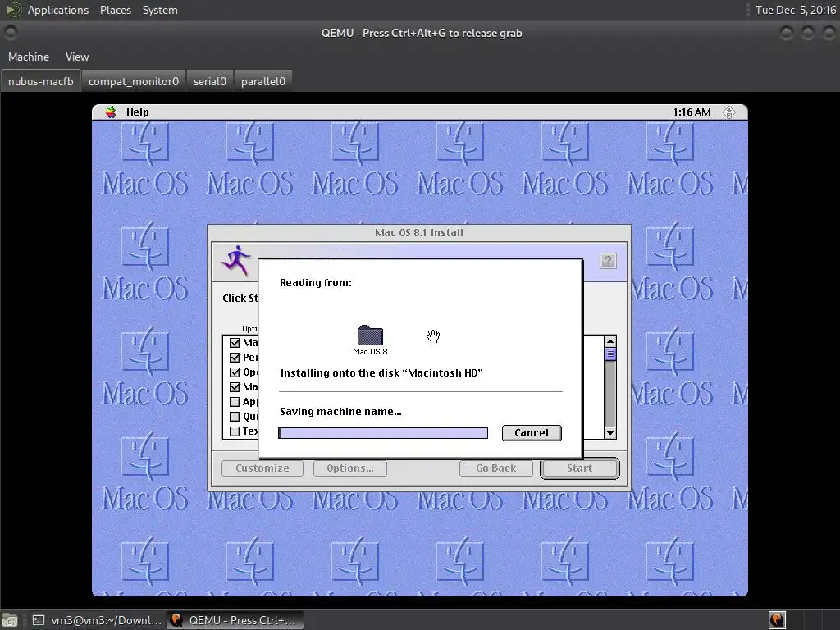
Task: Toggle the first checked 'Ma' checkbox
Action: [235, 343]
